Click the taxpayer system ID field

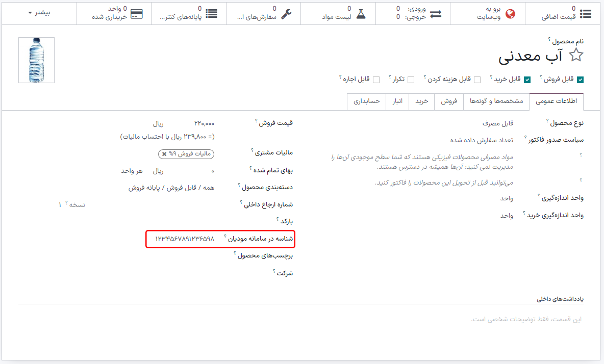point(185,239)
